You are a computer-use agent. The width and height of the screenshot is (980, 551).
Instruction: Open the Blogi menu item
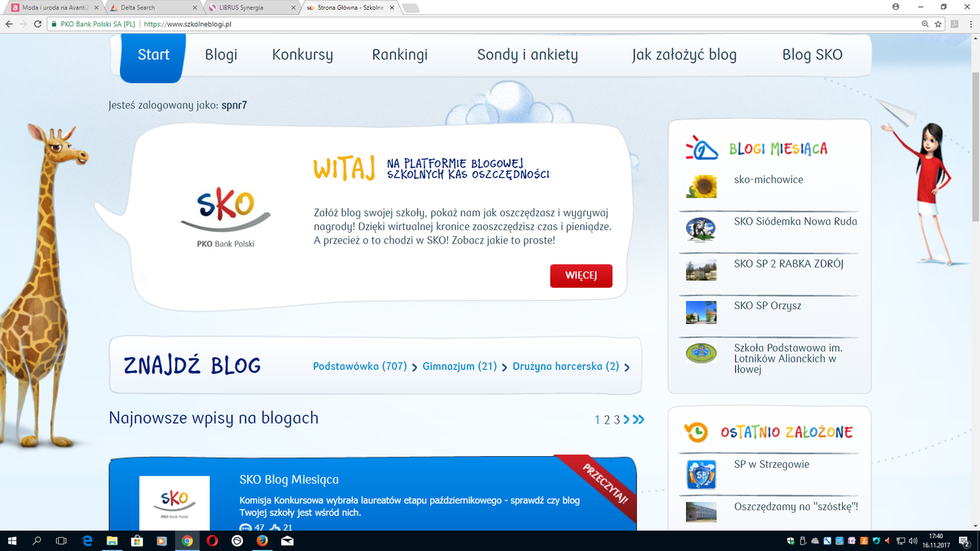(x=221, y=55)
